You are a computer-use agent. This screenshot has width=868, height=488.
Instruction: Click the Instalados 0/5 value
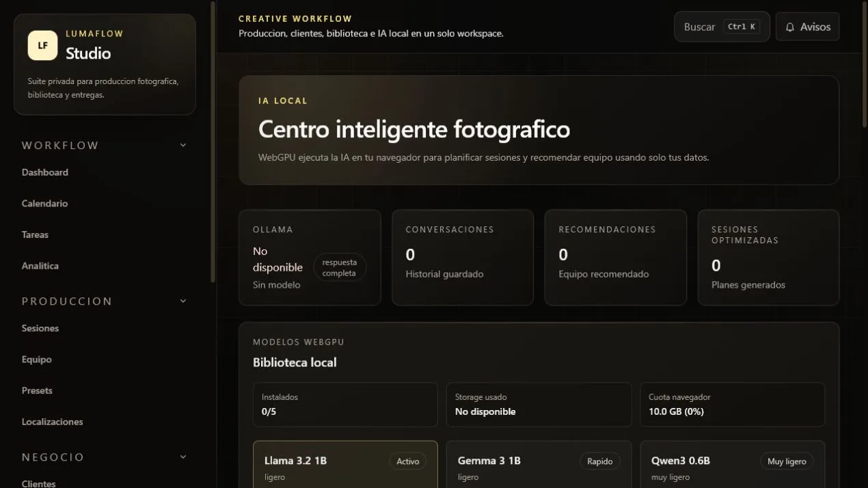269,411
